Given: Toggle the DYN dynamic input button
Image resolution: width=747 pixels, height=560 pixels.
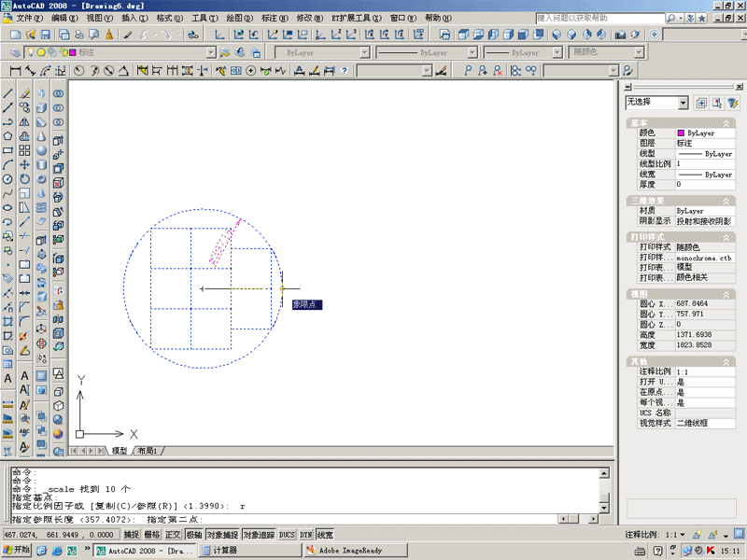Looking at the screenshot, I should 306,535.
